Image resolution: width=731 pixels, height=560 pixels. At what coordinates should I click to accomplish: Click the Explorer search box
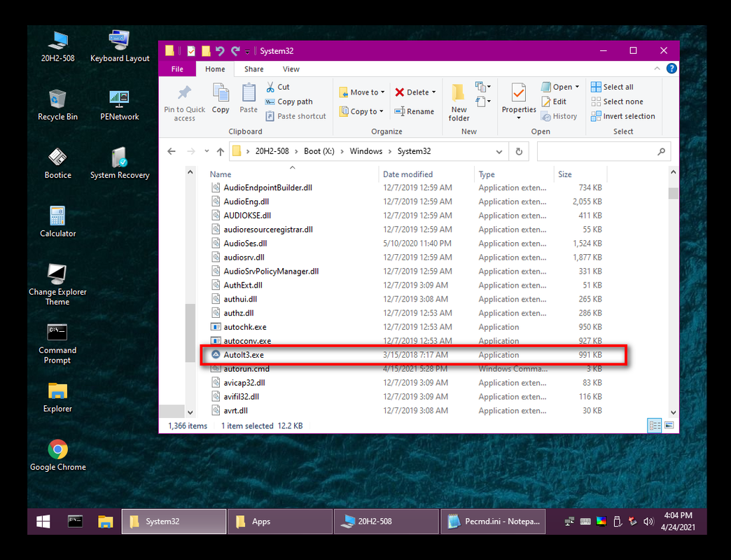pyautogui.click(x=604, y=151)
